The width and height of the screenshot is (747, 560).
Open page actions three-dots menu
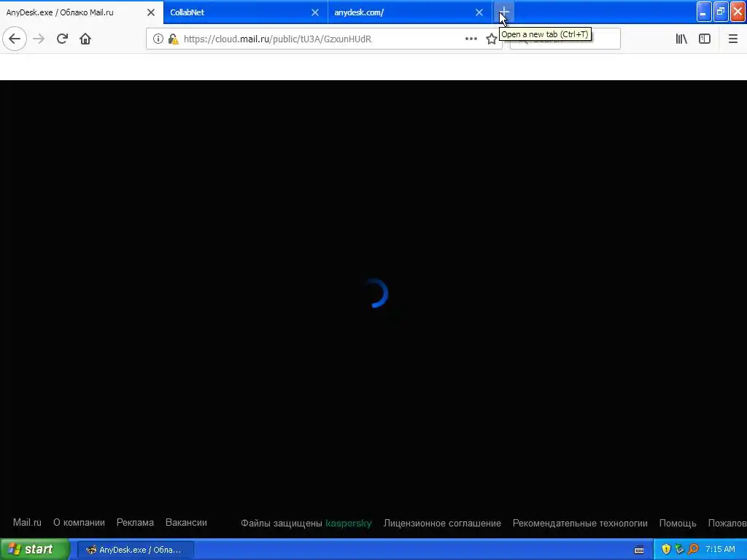[x=471, y=39]
